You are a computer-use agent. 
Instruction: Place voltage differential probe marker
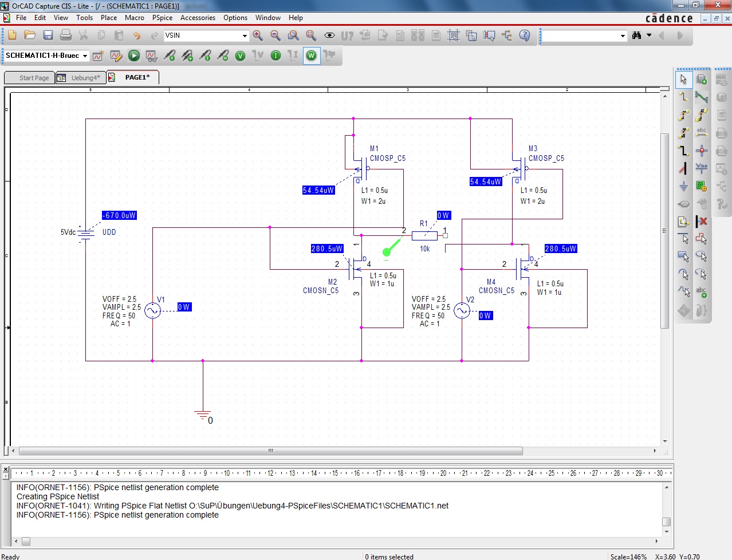[x=187, y=56]
